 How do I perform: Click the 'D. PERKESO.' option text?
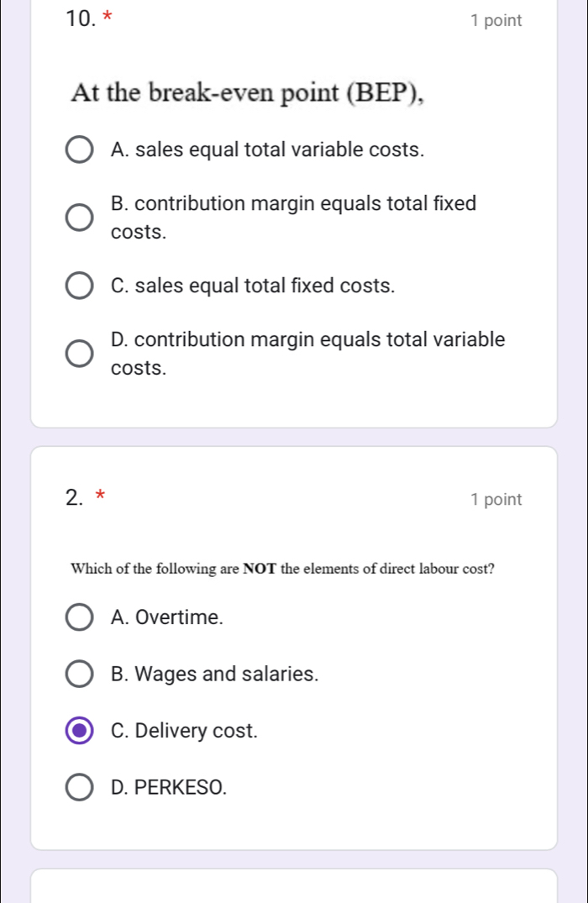(x=169, y=788)
